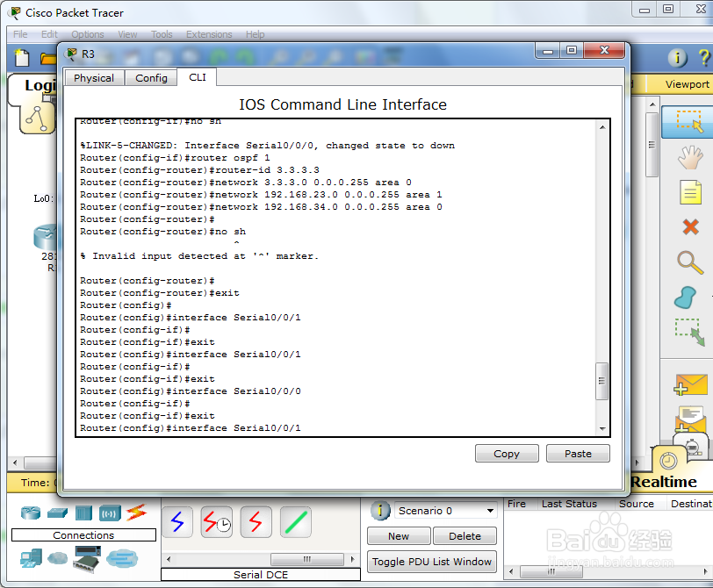Select the red X Delete tool
The height and width of the screenshot is (588, 713).
[690, 226]
